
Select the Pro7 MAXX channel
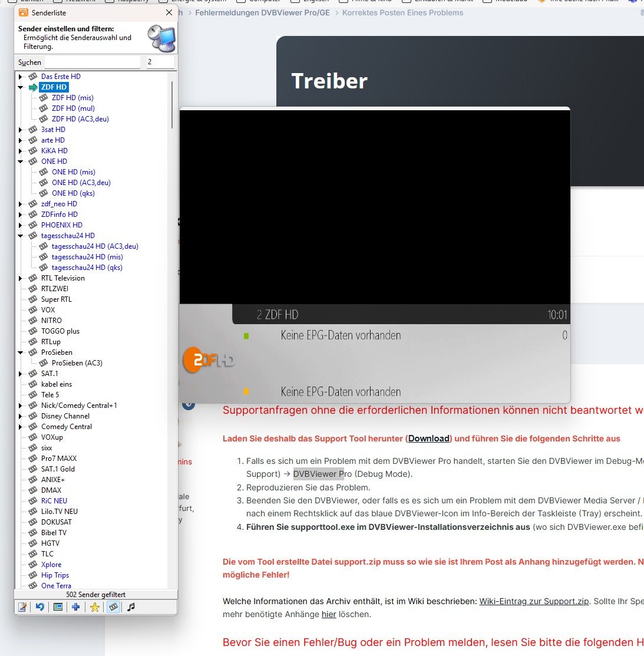[59, 458]
